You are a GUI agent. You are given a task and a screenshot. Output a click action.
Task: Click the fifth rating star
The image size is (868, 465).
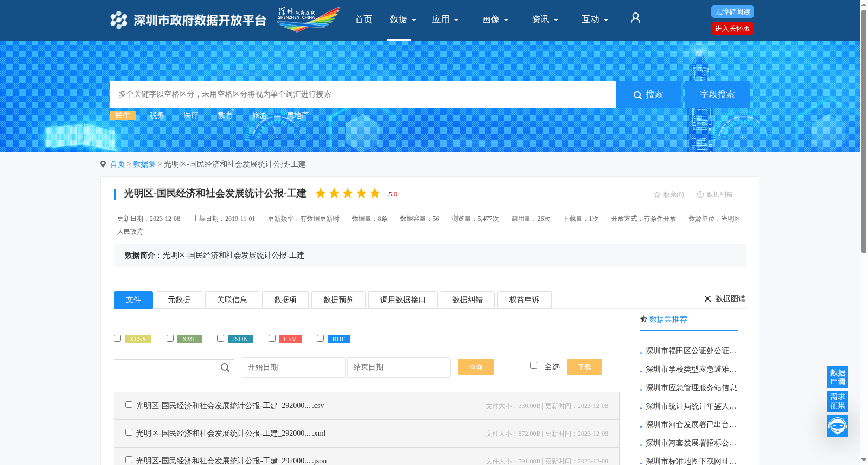pyautogui.click(x=375, y=193)
